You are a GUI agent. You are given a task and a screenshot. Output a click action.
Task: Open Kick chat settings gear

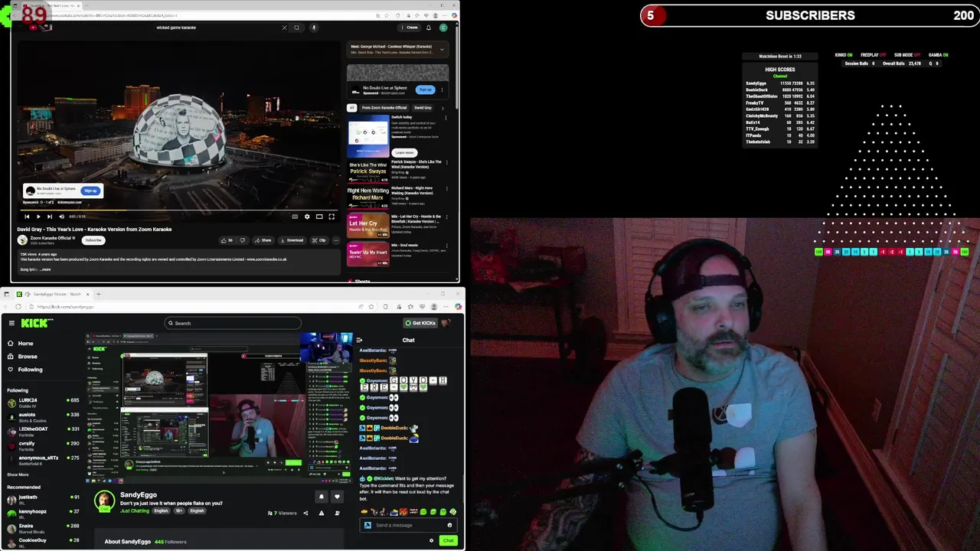tap(431, 541)
